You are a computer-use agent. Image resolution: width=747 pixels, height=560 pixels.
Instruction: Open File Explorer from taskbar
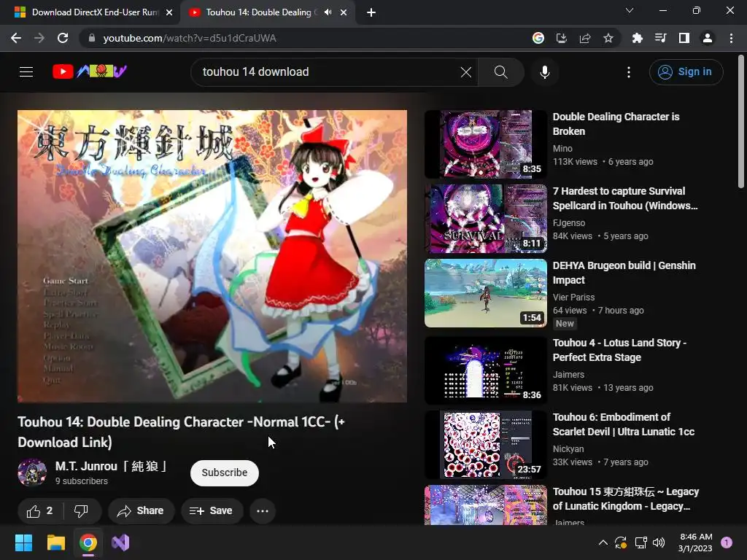[55, 542]
